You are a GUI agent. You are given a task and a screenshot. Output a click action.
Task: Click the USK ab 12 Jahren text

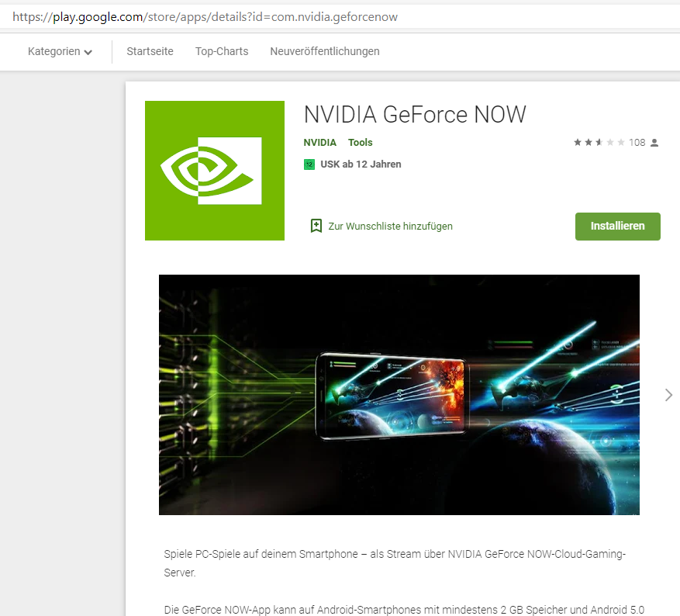click(361, 164)
